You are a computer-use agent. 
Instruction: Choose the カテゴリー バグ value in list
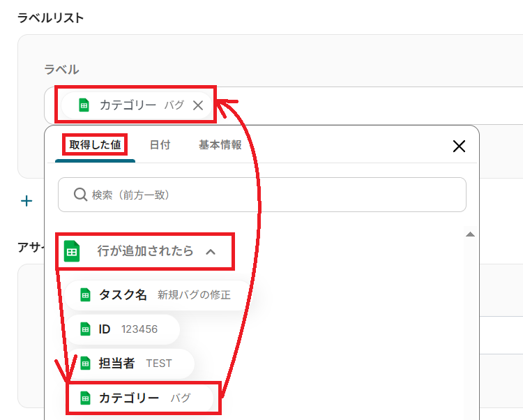click(140, 398)
